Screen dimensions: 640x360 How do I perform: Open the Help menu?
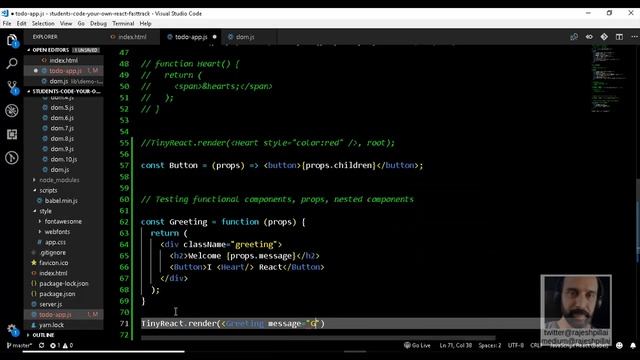click(145, 24)
